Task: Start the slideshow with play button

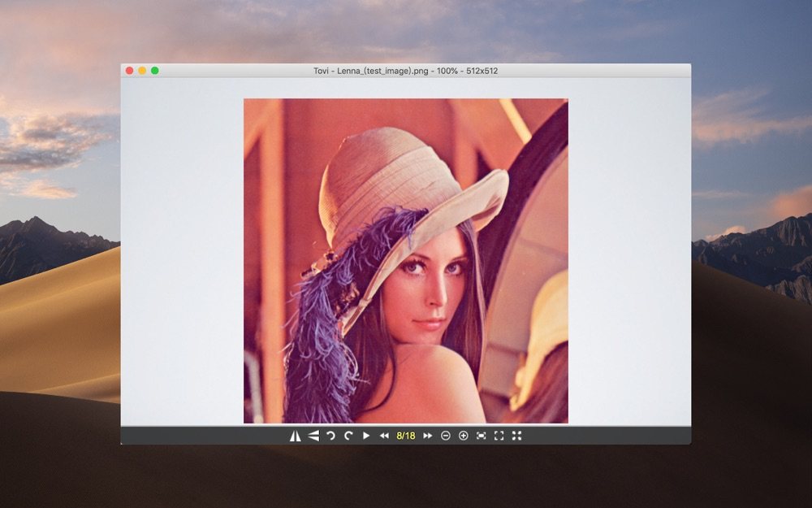Action: (x=366, y=436)
